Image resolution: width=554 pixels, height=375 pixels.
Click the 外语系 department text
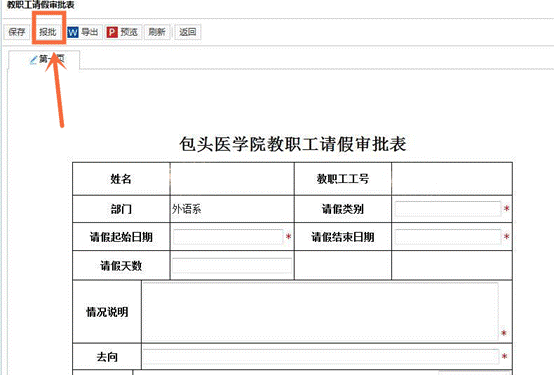click(187, 209)
